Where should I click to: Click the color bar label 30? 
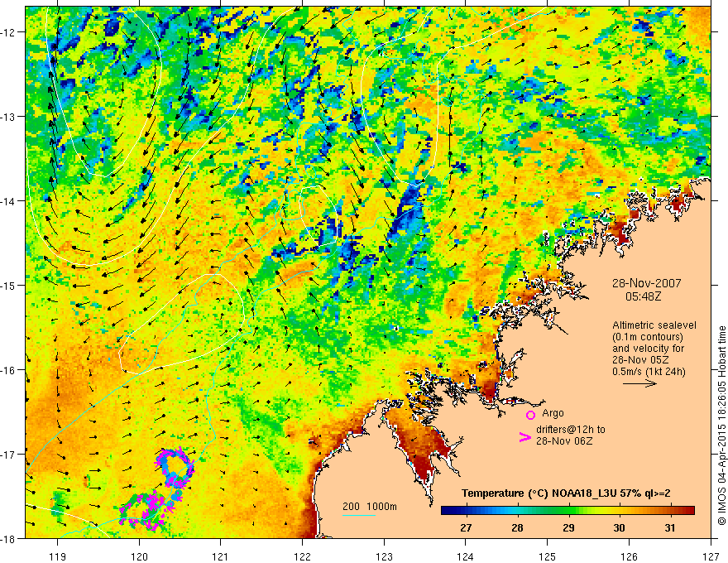pyautogui.click(x=619, y=527)
